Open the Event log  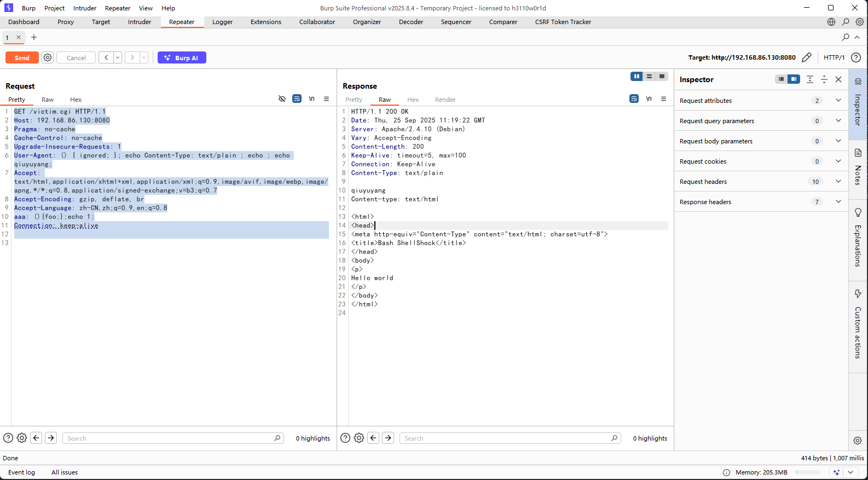click(x=21, y=472)
